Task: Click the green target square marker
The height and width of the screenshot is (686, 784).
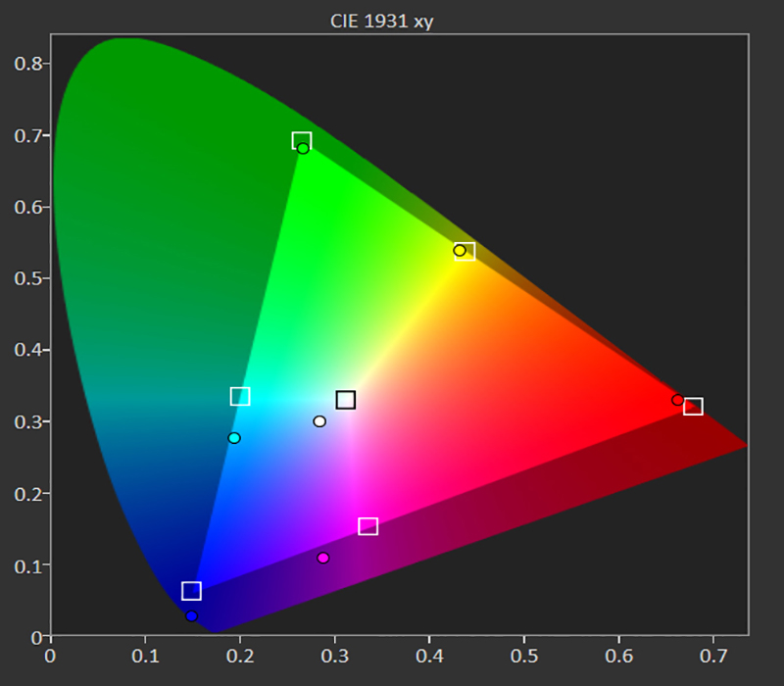Action: (x=302, y=140)
